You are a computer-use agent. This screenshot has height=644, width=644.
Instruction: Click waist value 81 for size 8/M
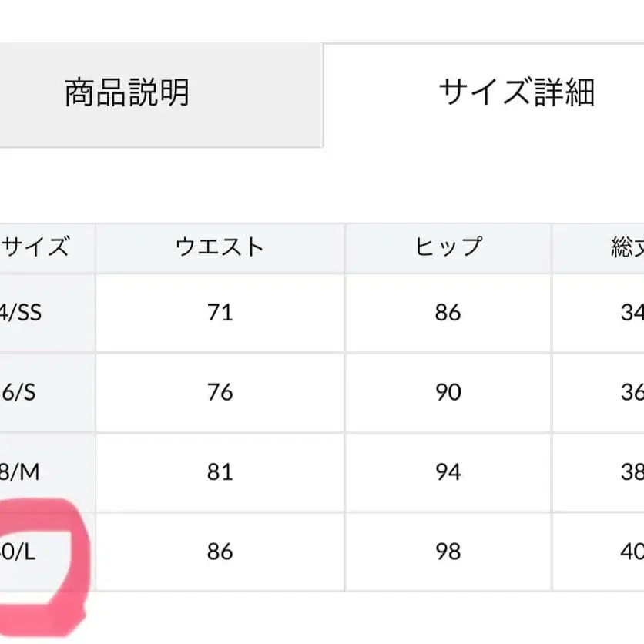coord(221,470)
